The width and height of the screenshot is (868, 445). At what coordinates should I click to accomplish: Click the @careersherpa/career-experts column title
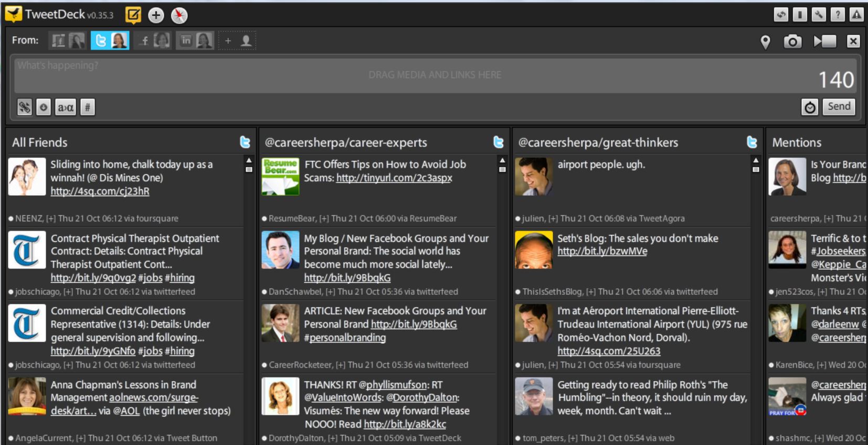pyautogui.click(x=346, y=143)
